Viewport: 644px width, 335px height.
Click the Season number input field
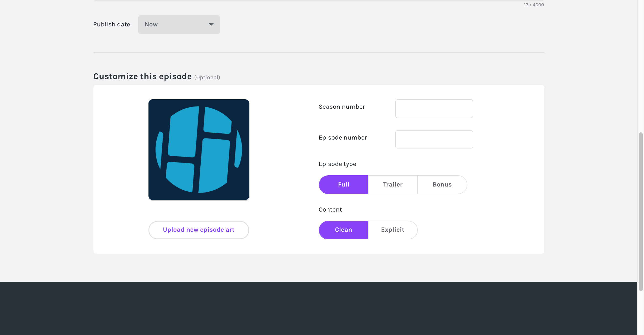pos(434,109)
